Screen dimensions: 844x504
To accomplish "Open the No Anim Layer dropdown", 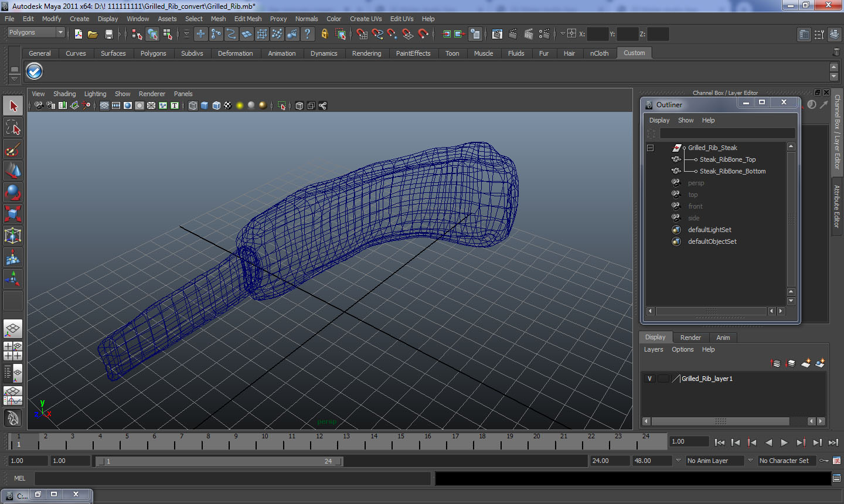I will pos(715,461).
